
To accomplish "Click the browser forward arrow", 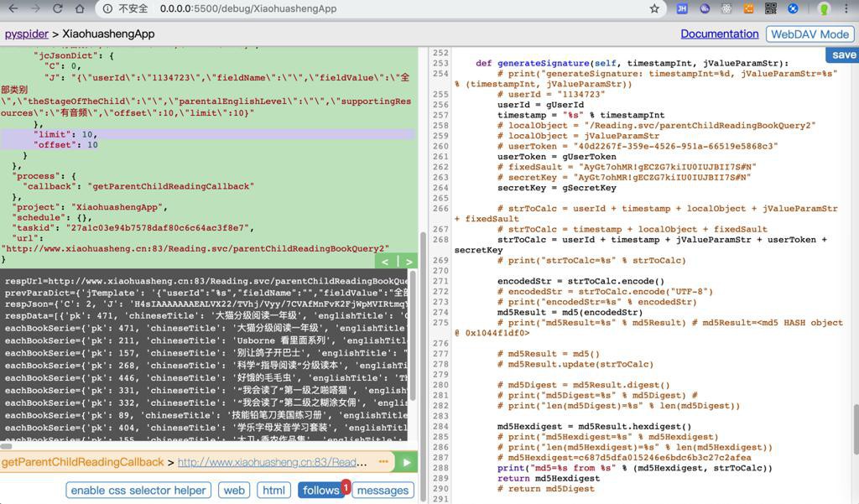I will click(x=35, y=8).
